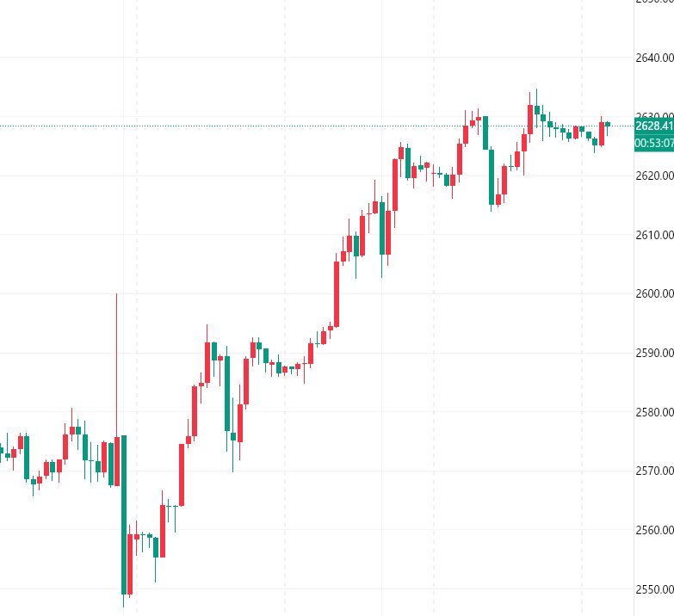This screenshot has width=674, height=616.
Task: Click the 2620.00 price axis label
Action: coord(653,176)
